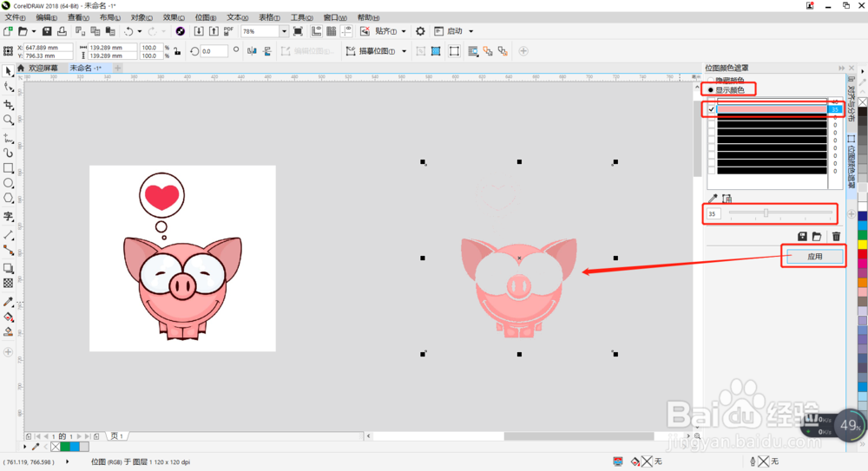
Task: Select the Crop tool
Action: coord(9,104)
